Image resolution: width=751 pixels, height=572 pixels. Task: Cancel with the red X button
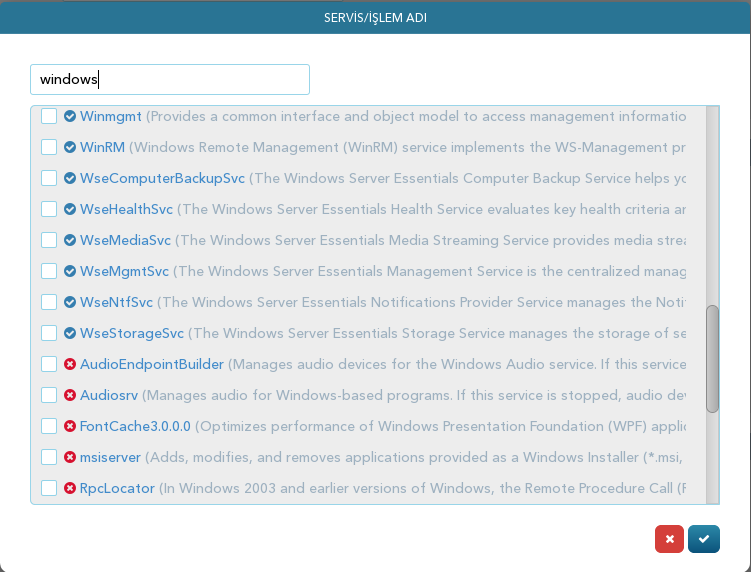coord(669,539)
